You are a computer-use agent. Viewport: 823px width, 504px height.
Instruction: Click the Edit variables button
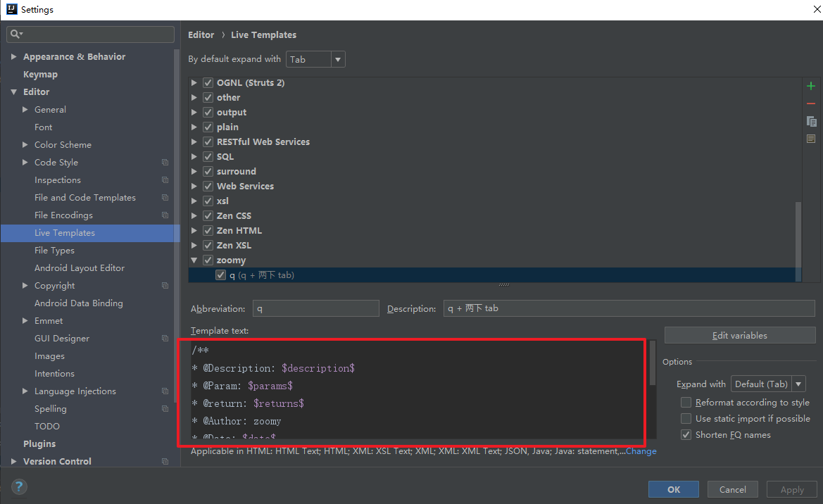[x=739, y=336]
